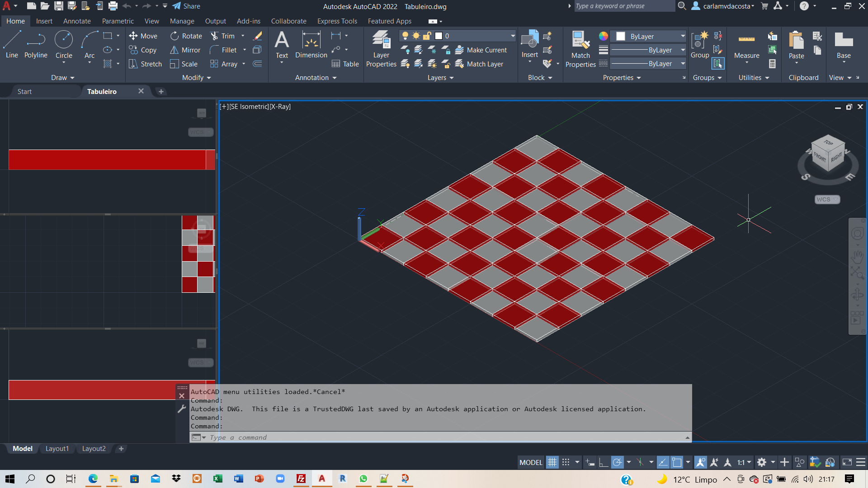This screenshot has width=868, height=488.
Task: Click the Array tool
Action: [x=224, y=64]
